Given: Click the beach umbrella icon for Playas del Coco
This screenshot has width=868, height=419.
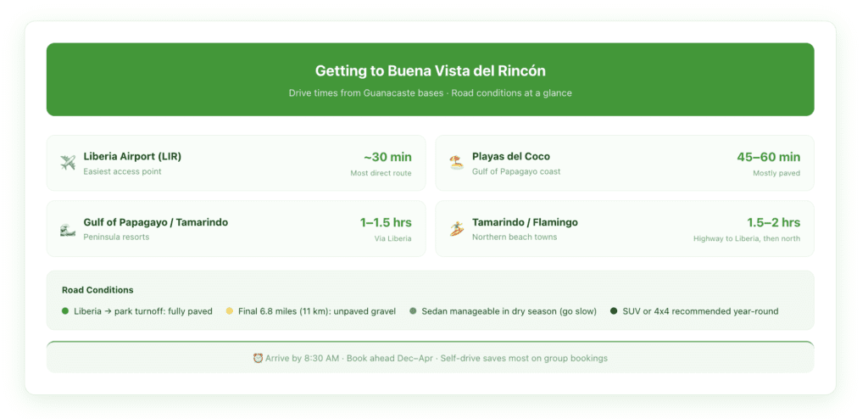Looking at the screenshot, I should [x=457, y=163].
